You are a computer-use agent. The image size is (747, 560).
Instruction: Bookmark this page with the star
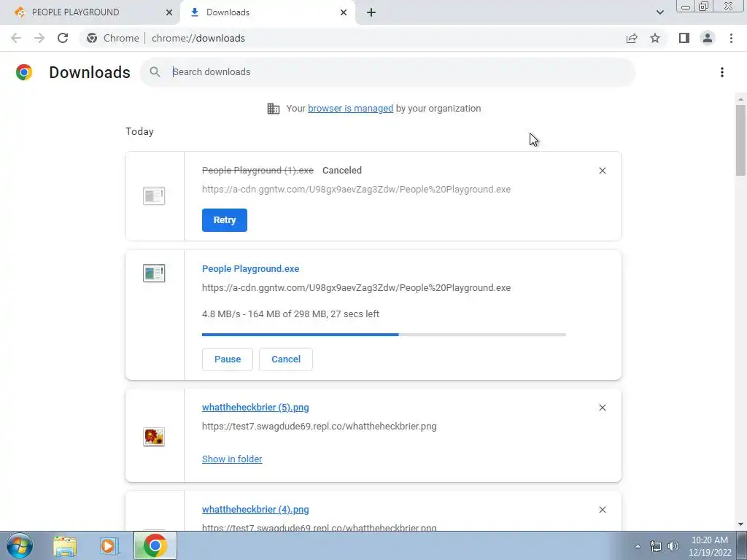[x=655, y=38]
